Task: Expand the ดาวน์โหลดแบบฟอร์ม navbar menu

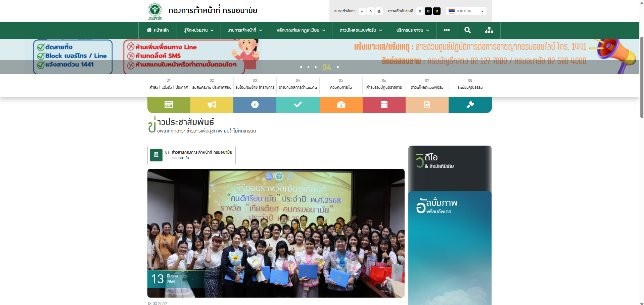Action: coord(361,30)
